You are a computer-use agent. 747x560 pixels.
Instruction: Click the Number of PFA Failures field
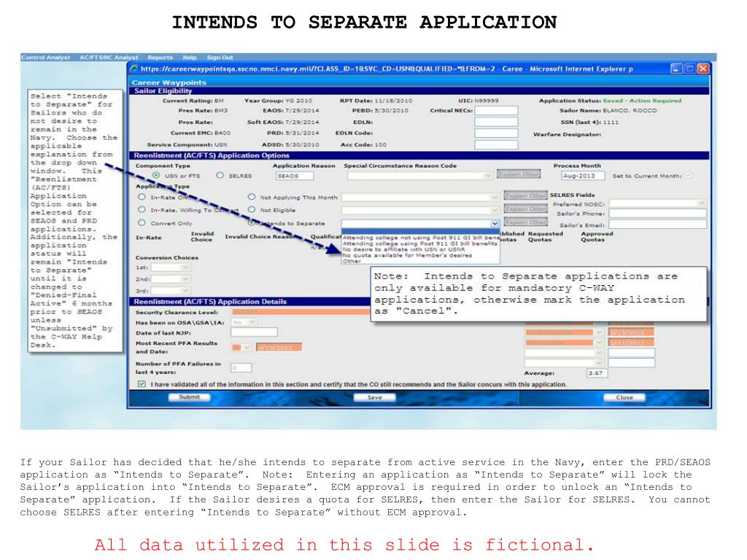(241, 367)
